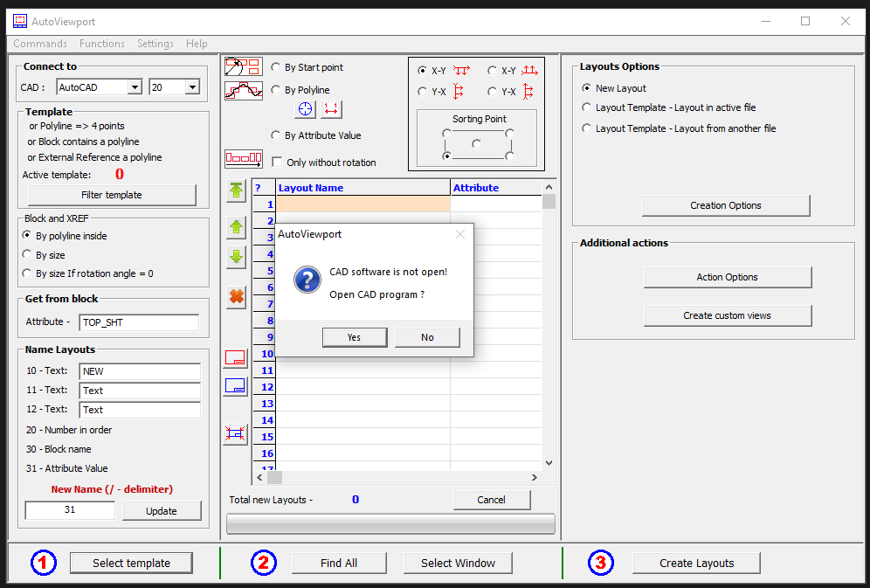Click the orange X delete row icon
Screen dimensions: 870x588
coord(236,297)
